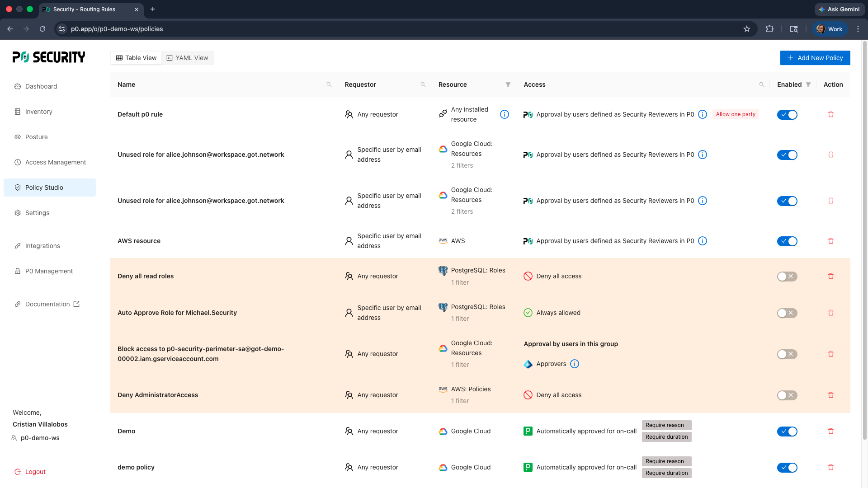Click trash icon for AWS resource policy

tap(830, 241)
